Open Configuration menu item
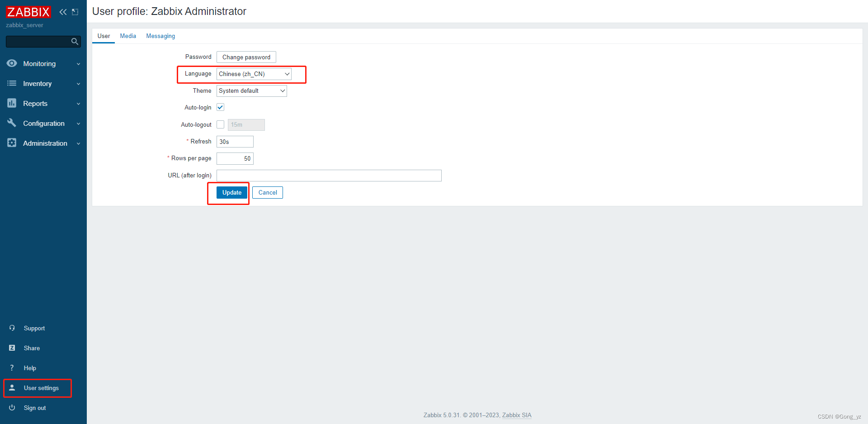The width and height of the screenshot is (868, 424). [43, 123]
